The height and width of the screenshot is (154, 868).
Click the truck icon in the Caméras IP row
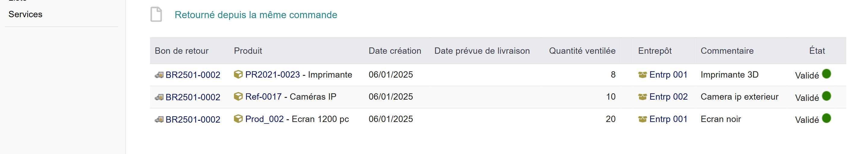pos(159,97)
